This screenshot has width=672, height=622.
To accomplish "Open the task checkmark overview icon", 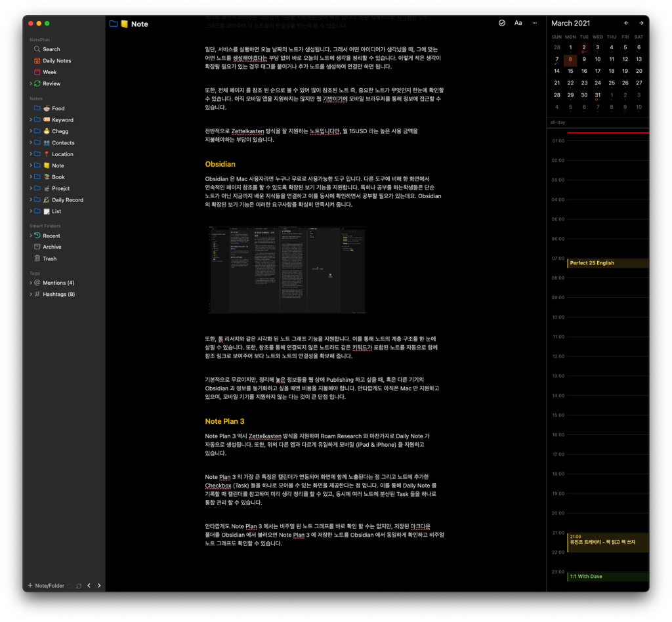I will 502,23.
